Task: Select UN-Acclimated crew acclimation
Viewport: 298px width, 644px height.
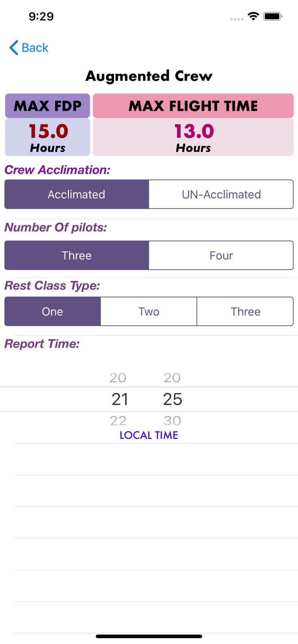Action: [221, 194]
